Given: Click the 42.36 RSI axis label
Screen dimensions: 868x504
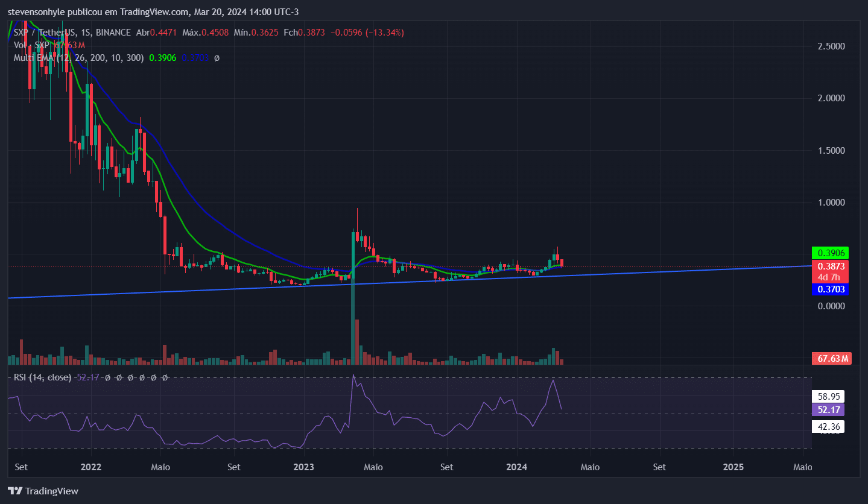Looking at the screenshot, I should coord(828,427).
